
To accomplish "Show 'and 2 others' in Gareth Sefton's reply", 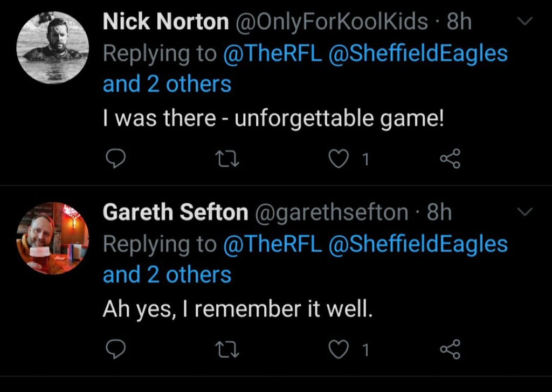I will point(167,275).
